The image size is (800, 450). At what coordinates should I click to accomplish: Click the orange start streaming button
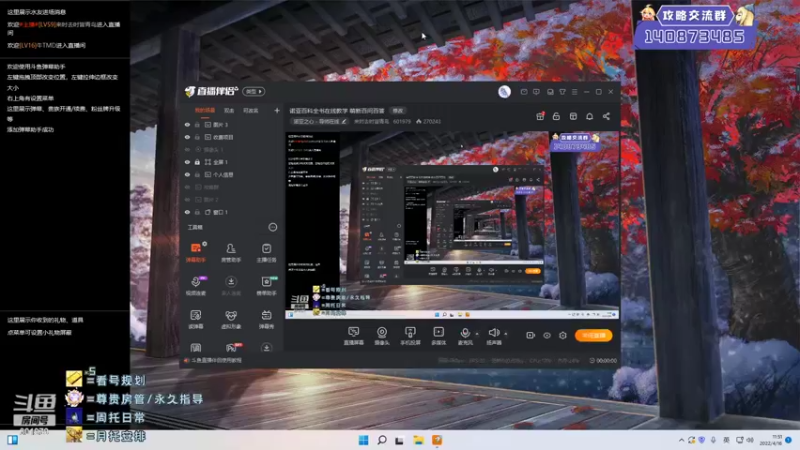coord(593,335)
